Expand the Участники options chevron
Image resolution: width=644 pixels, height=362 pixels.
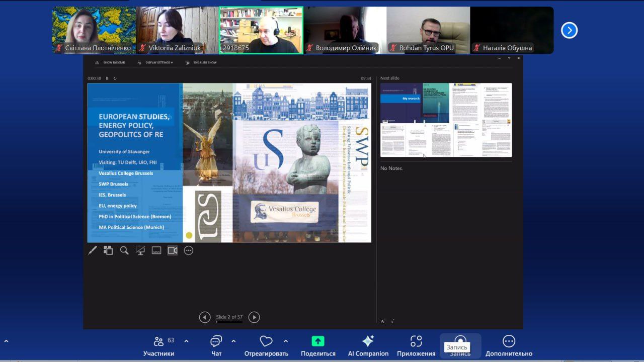(186, 341)
